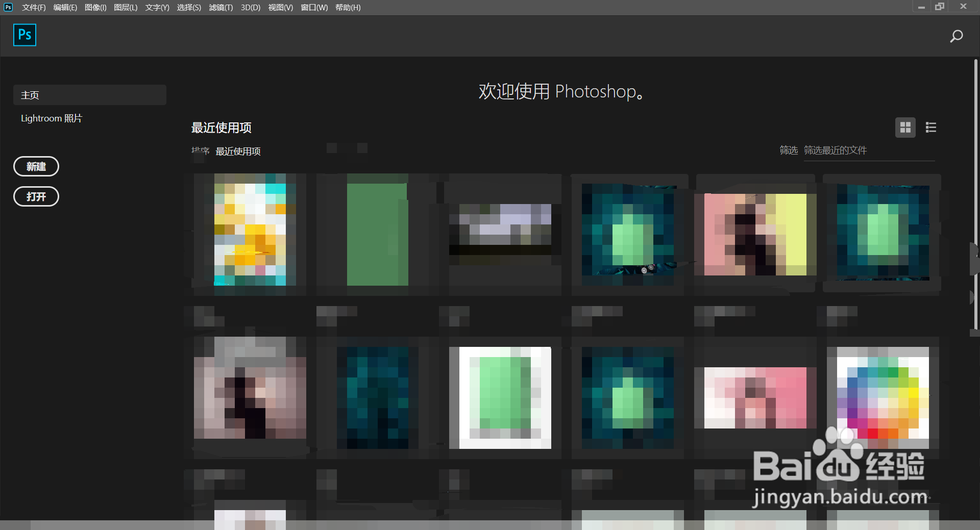The width and height of the screenshot is (980, 530).
Task: Switch recent files to grid view
Action: (905, 128)
